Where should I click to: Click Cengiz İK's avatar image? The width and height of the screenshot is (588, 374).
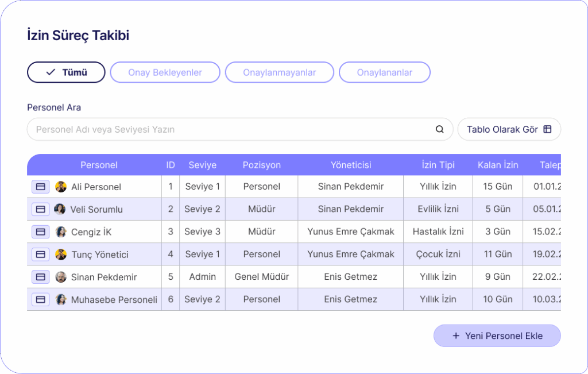(61, 232)
